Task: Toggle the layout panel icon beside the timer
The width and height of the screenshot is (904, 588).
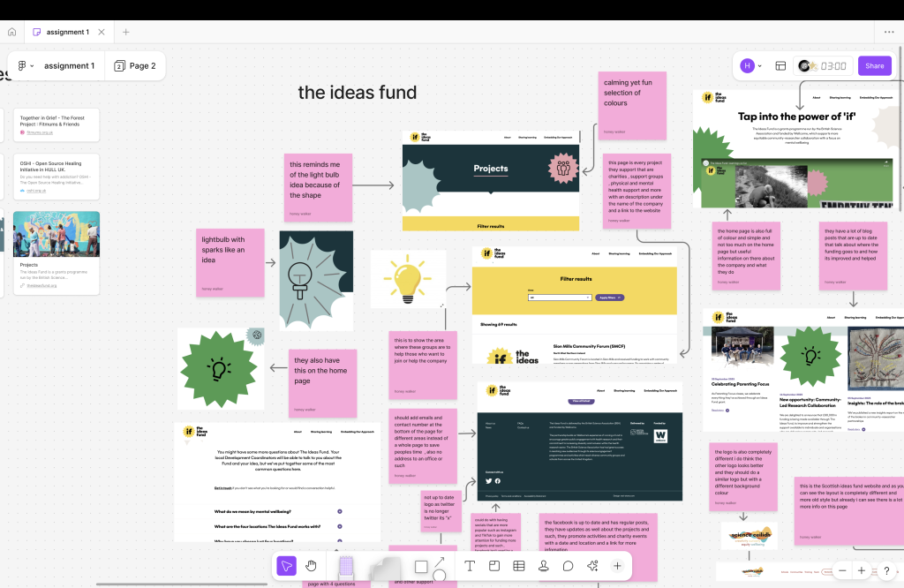Action: click(780, 65)
